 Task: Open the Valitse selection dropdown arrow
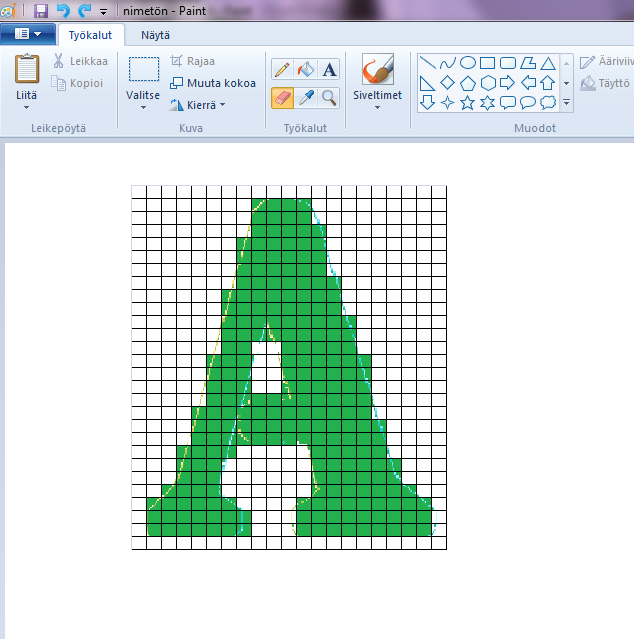pos(143,108)
